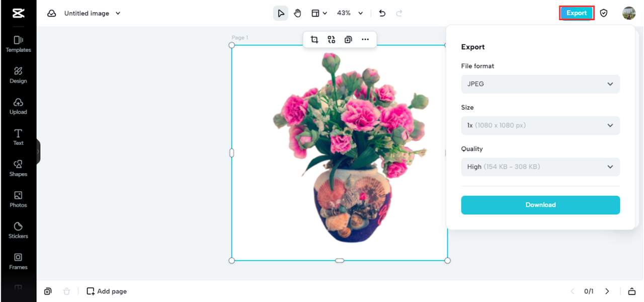This screenshot has height=302, width=644.
Task: Click the replace image icon in floating toolbar
Action: (332, 40)
